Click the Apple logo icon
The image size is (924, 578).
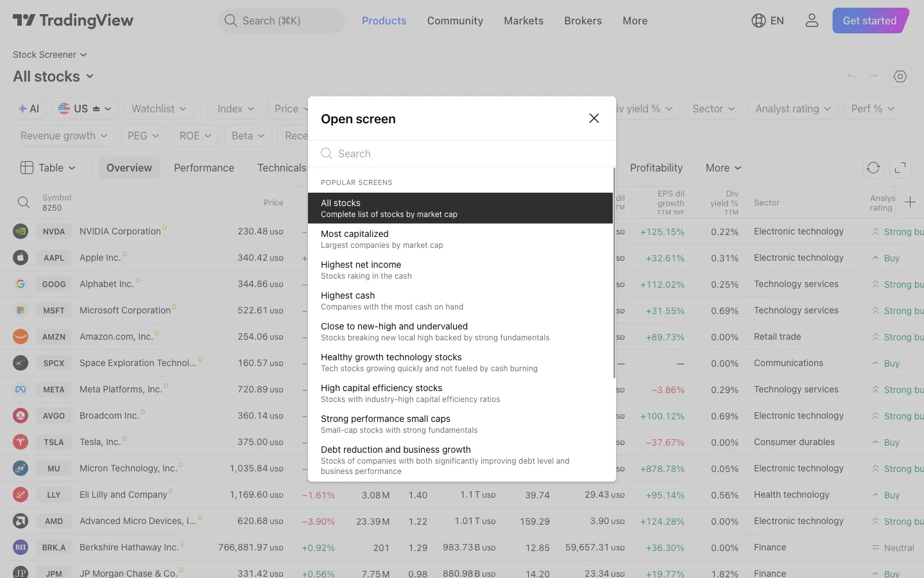(x=21, y=258)
